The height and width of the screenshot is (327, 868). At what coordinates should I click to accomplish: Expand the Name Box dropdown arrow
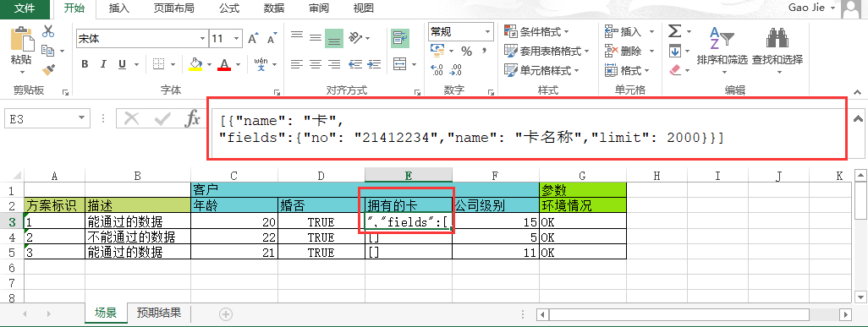(82, 117)
